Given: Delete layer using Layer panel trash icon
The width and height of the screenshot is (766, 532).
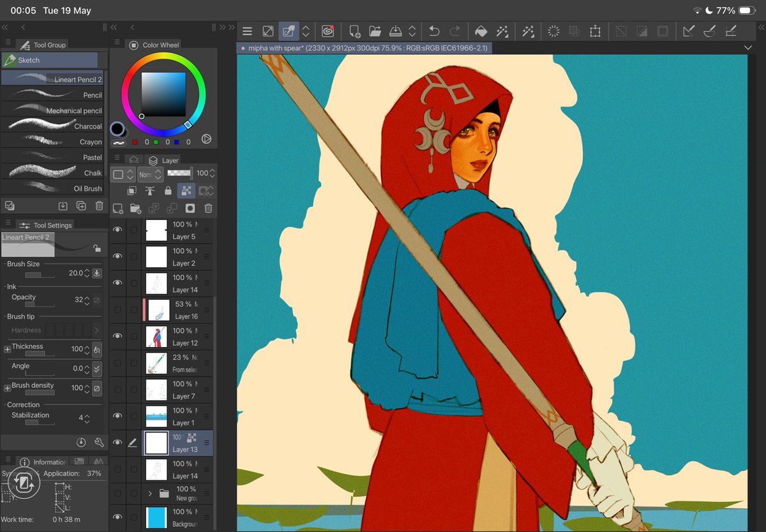Looking at the screenshot, I should pos(208,208).
